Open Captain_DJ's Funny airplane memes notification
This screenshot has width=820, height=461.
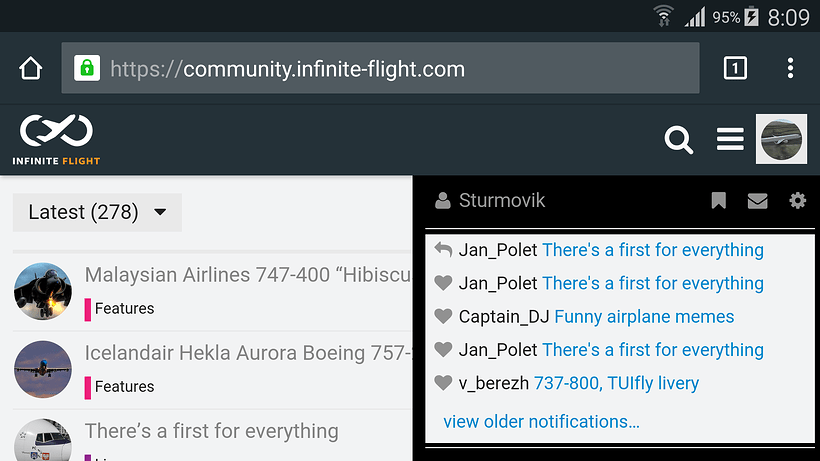coord(643,317)
